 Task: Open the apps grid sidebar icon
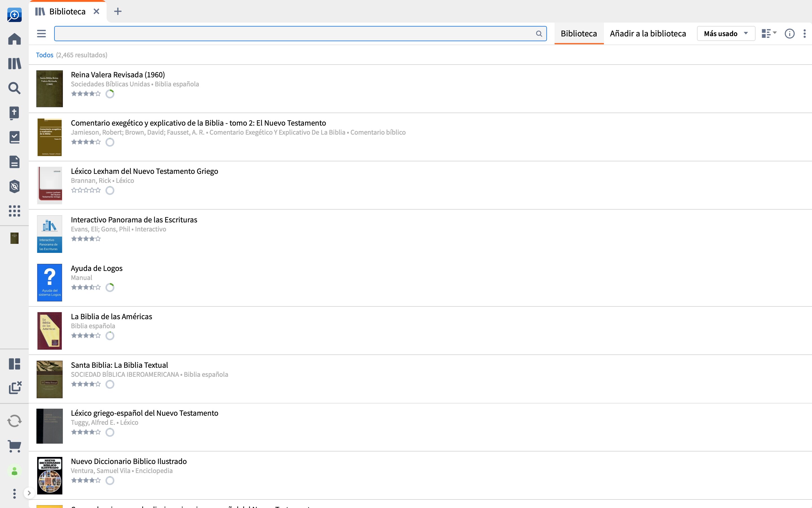click(14, 211)
